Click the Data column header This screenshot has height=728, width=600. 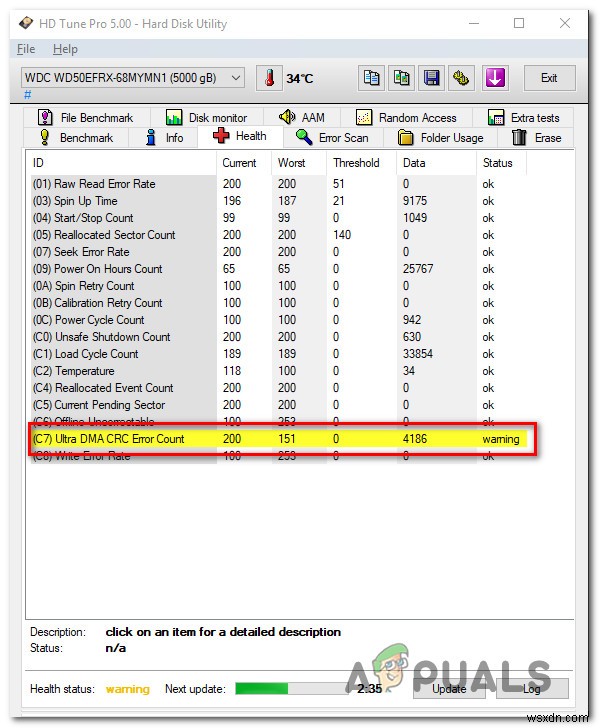(437, 163)
